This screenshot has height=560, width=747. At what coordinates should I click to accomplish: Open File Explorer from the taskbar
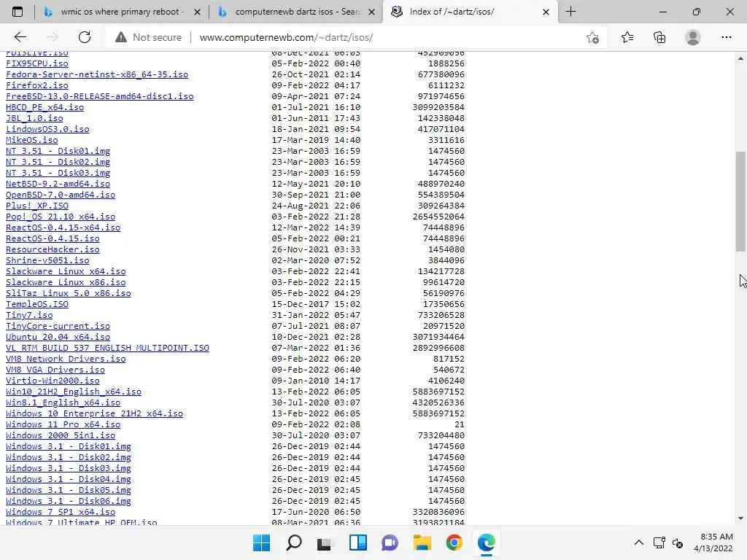click(x=422, y=542)
